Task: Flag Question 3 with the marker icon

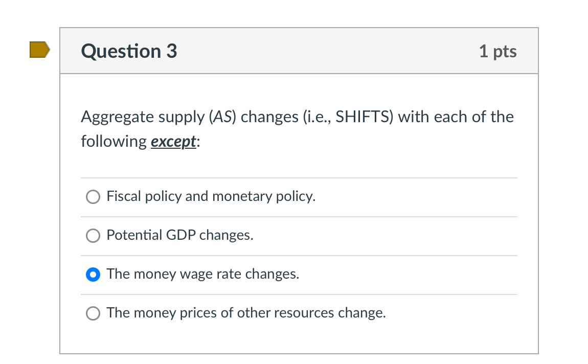Action: click(39, 50)
